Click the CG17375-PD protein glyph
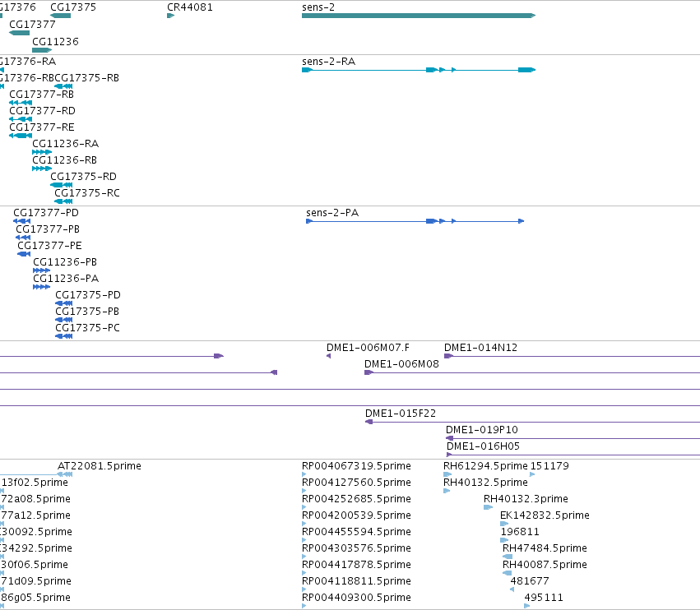This screenshot has width=700, height=610. (64, 303)
